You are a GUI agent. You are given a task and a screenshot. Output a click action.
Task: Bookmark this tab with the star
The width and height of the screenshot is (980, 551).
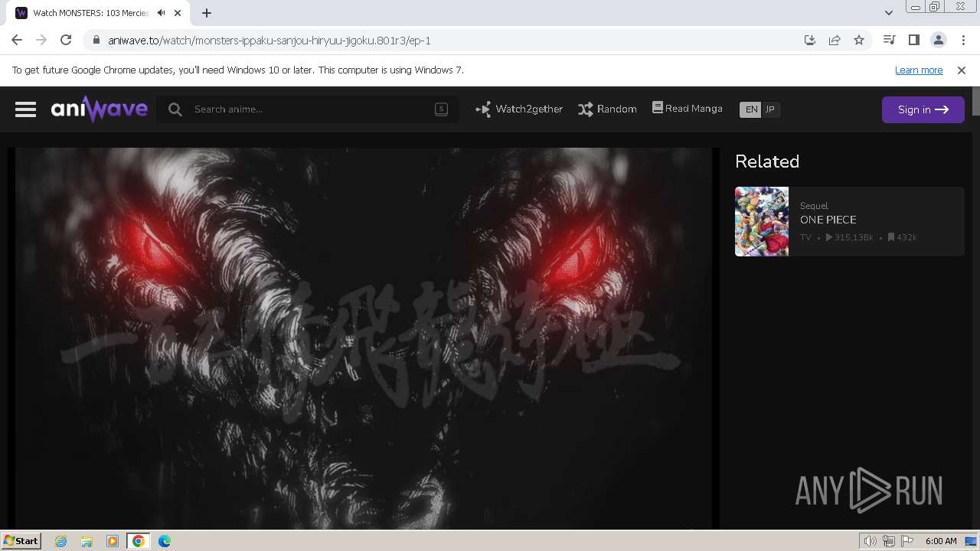[859, 41]
